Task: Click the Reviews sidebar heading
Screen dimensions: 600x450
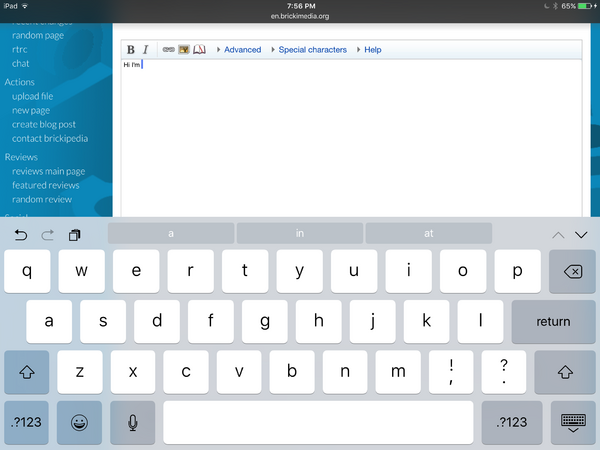Action: point(21,157)
